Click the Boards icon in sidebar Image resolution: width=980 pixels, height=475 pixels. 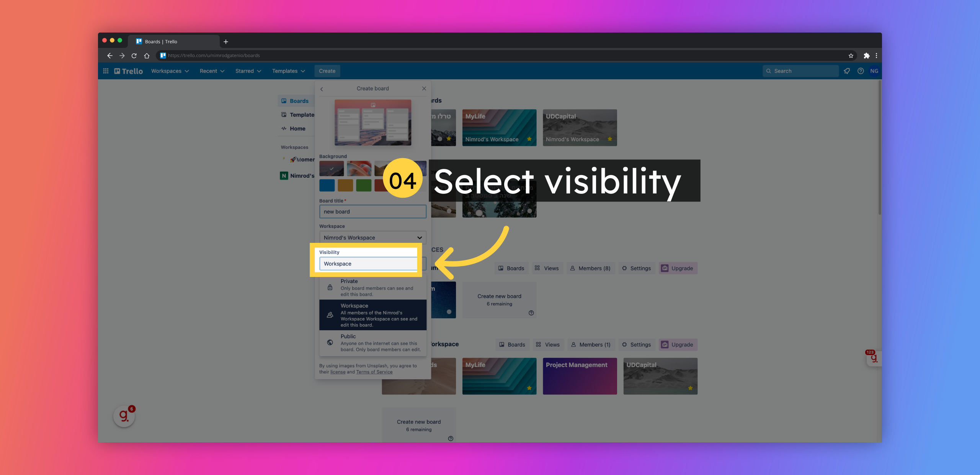(284, 101)
